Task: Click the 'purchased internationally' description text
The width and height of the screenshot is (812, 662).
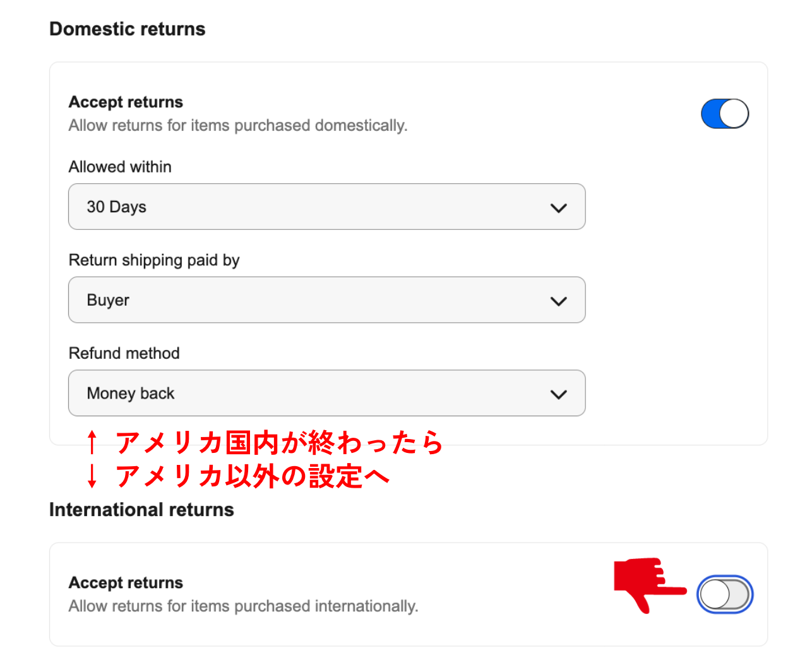Action: pos(243,606)
